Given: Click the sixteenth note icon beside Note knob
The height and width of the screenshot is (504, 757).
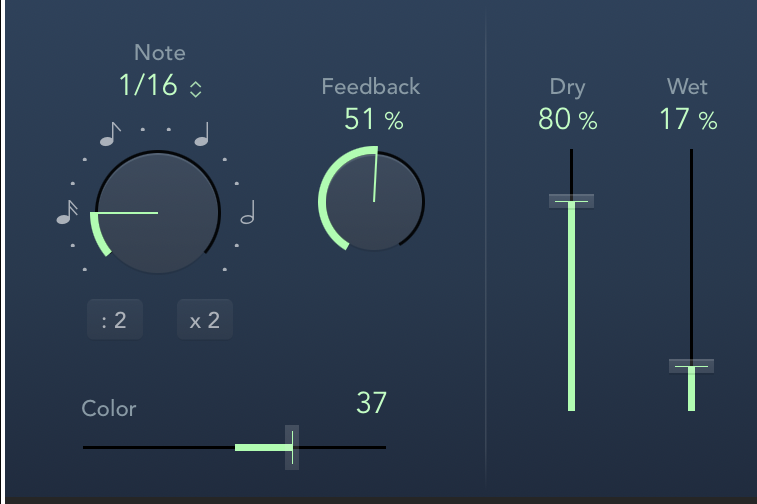Looking at the screenshot, I should pos(67,211).
